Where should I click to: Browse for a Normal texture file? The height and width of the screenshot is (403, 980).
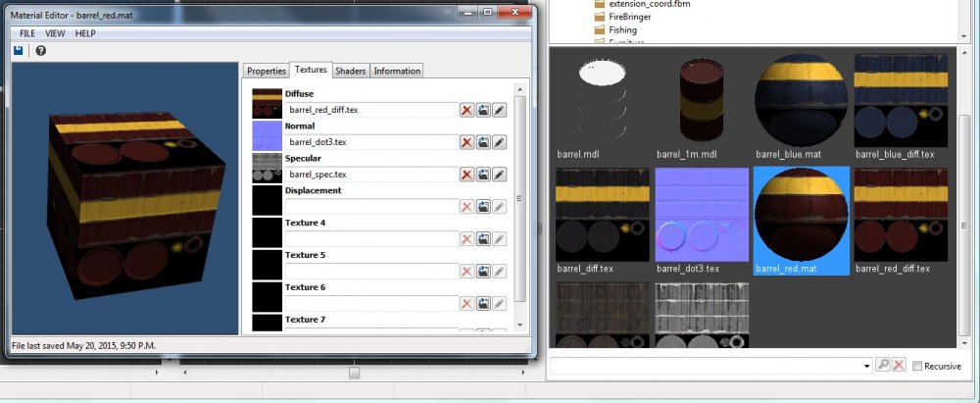(483, 142)
